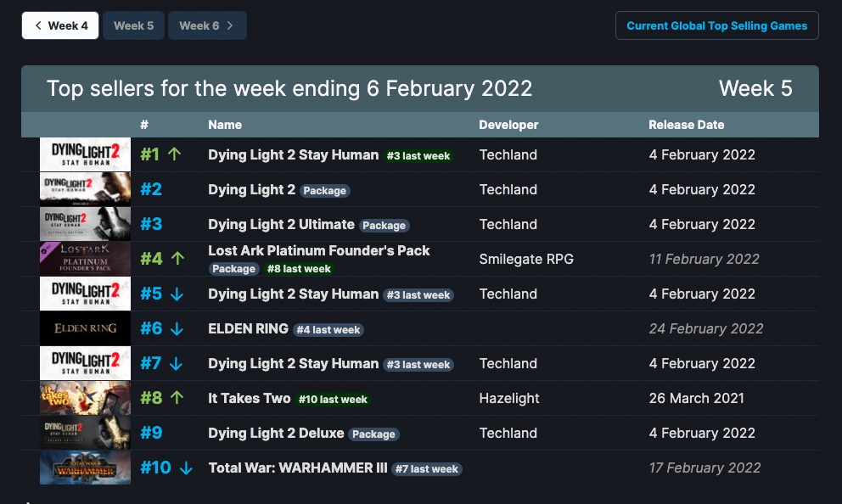
Task: Click the rank #7 Dying Light 2 thumbnail
Action: coord(85,363)
